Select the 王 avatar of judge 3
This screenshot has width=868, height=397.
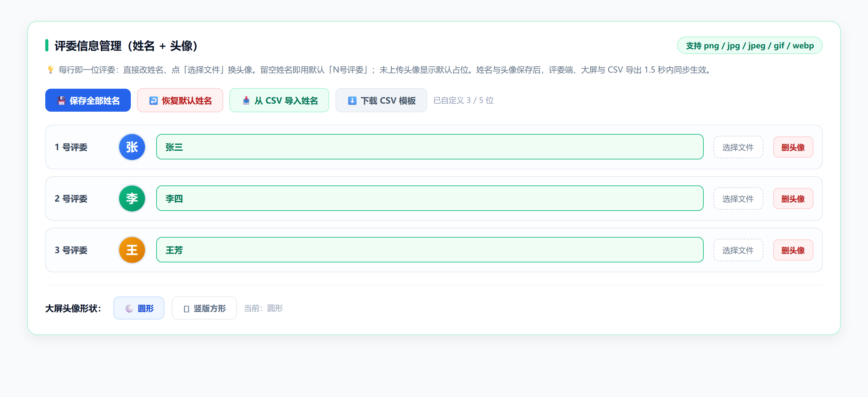132,250
